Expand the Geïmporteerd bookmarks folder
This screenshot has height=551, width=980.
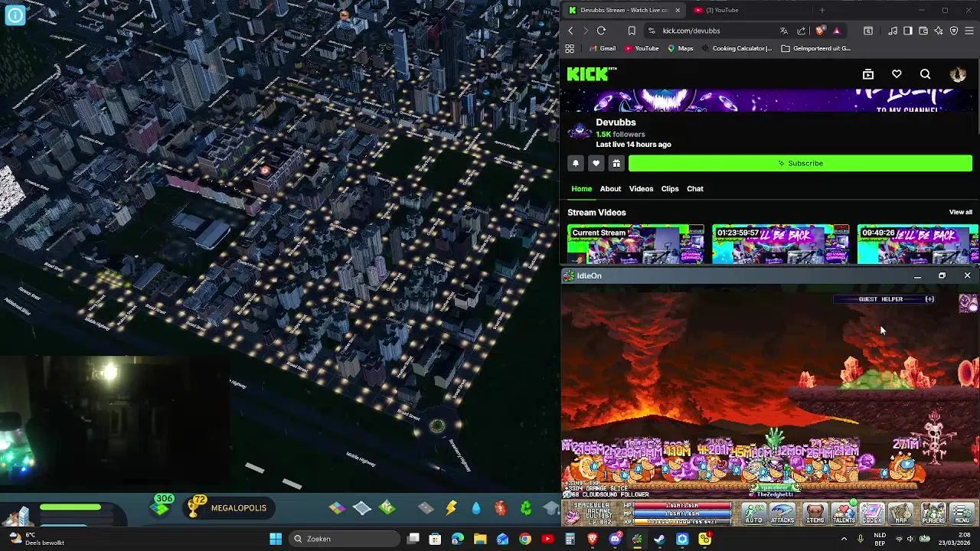point(816,48)
